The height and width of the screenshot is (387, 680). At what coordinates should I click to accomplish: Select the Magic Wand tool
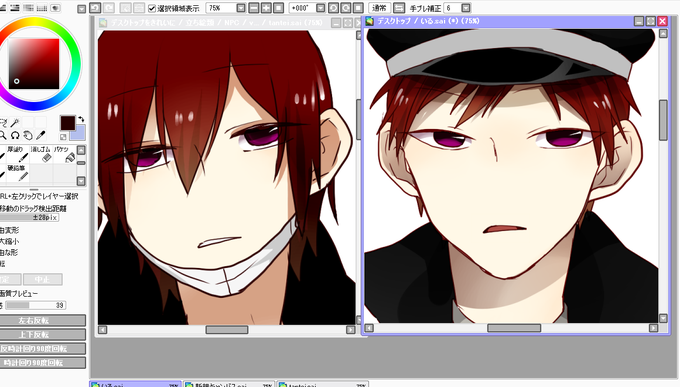pos(15,123)
